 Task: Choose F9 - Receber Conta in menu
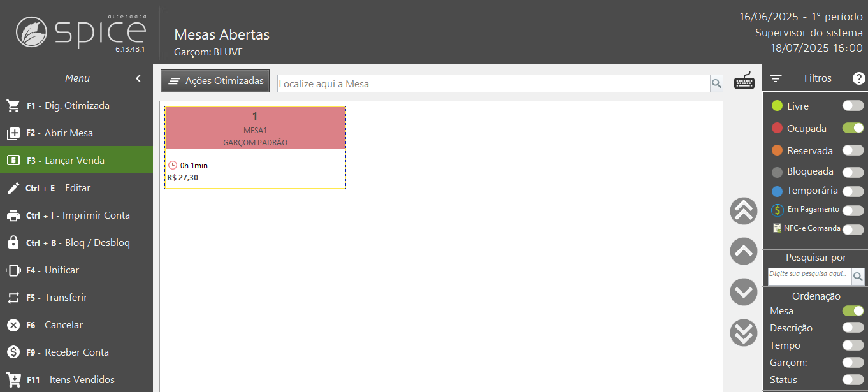point(76,352)
